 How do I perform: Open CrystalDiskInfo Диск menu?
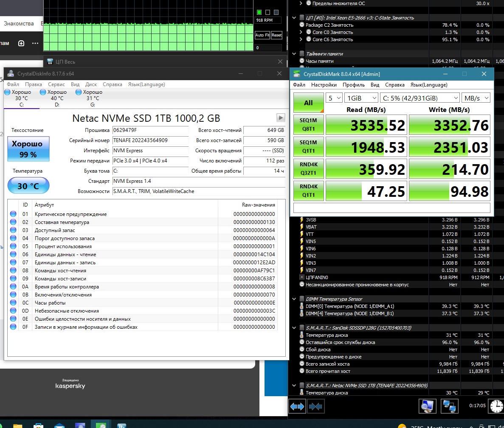click(x=91, y=84)
